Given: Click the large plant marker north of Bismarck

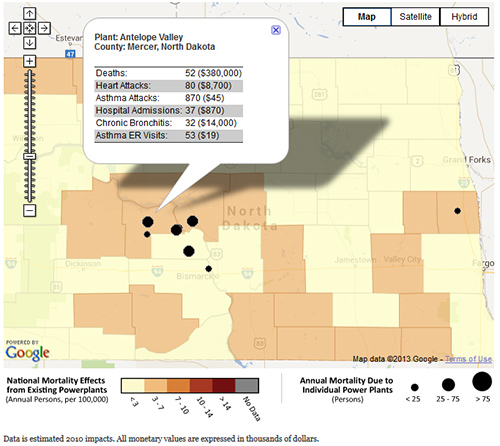Looking at the screenshot, I should pos(189,251).
